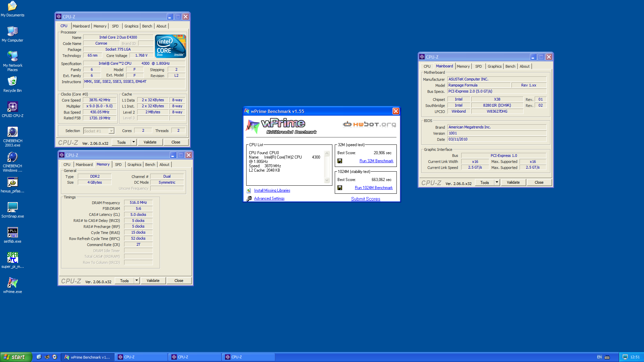Click Tools button in Memory CPU-Z window
The image size is (644, 362).
pos(124,281)
